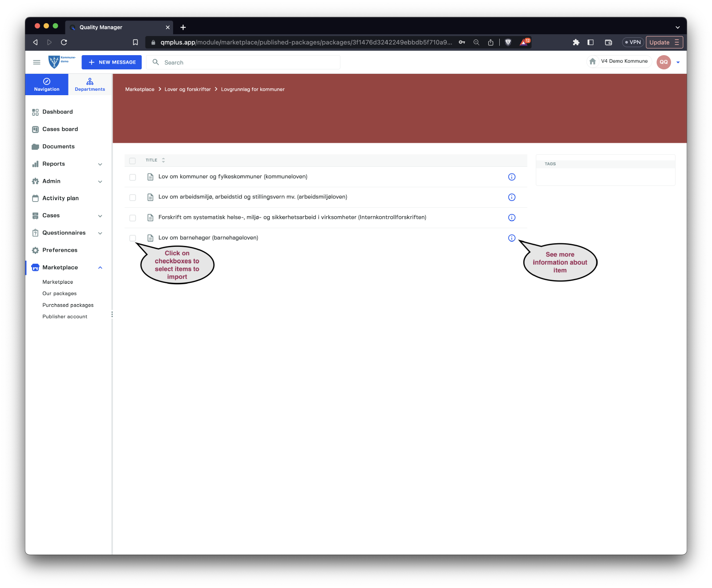The image size is (712, 588).
Task: Select checkbox for Lov om barnehager
Action: click(x=133, y=238)
